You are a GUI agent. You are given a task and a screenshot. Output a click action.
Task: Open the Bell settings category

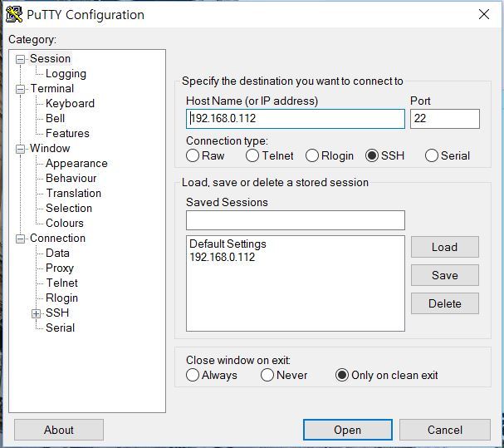click(x=56, y=118)
